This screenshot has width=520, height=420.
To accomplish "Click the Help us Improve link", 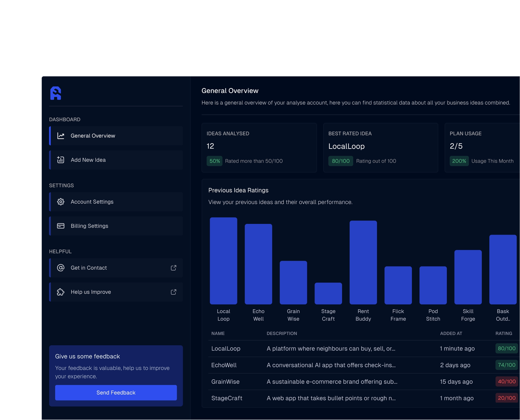I will click(x=91, y=292).
